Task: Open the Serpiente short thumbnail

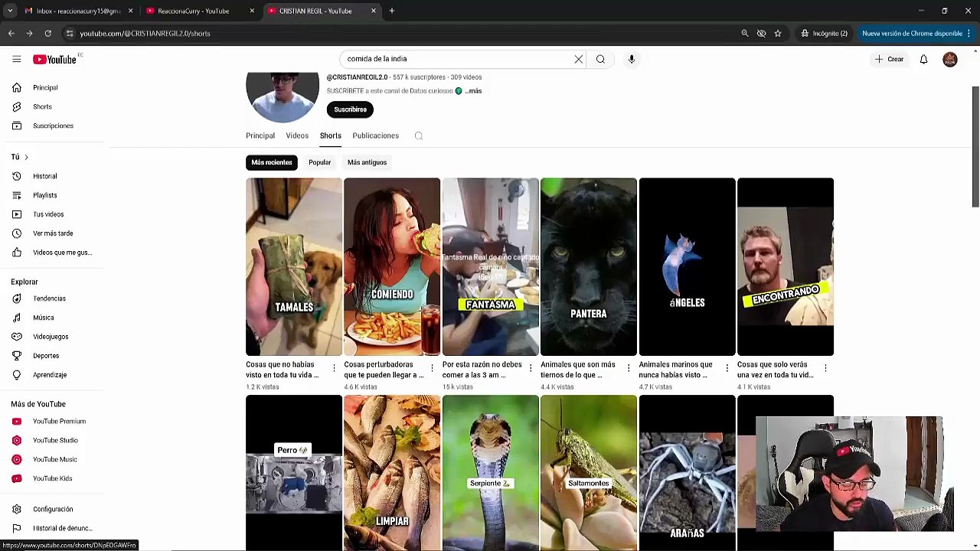Action: pyautogui.click(x=490, y=472)
